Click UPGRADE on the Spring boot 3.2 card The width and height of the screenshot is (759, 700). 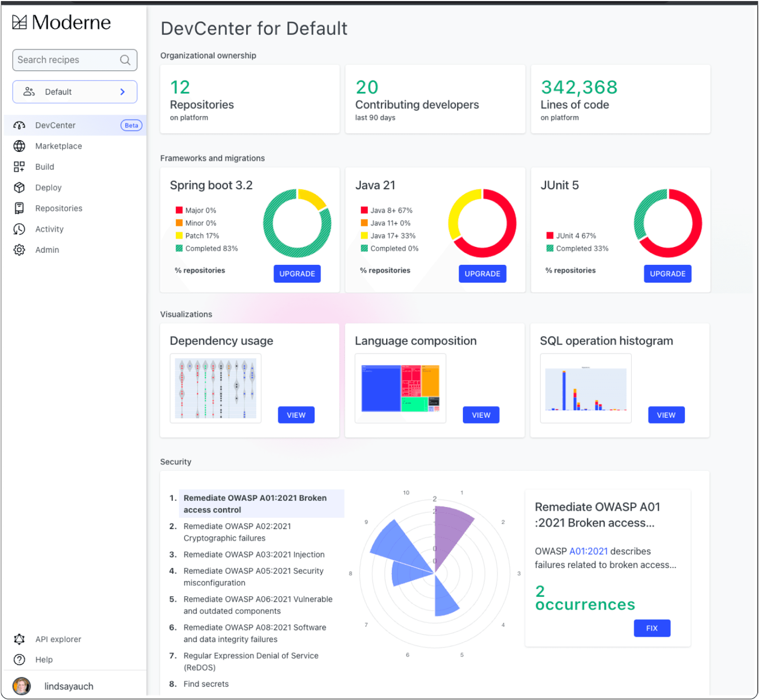coord(297,274)
